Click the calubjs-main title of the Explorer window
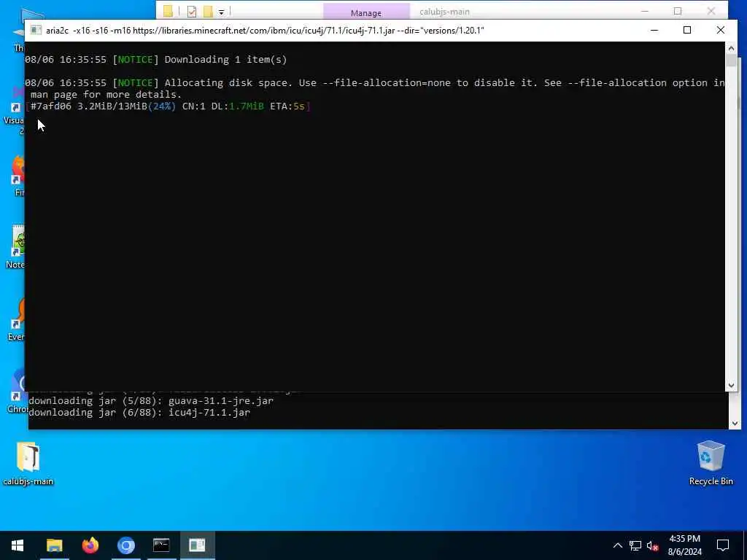 point(444,12)
